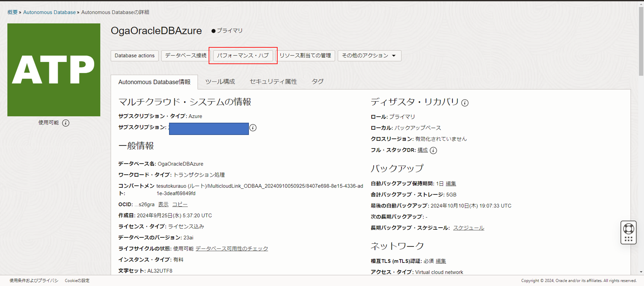Open 長期バックアップ スケジュール link
Screen dimensions: 644x286
469,228
